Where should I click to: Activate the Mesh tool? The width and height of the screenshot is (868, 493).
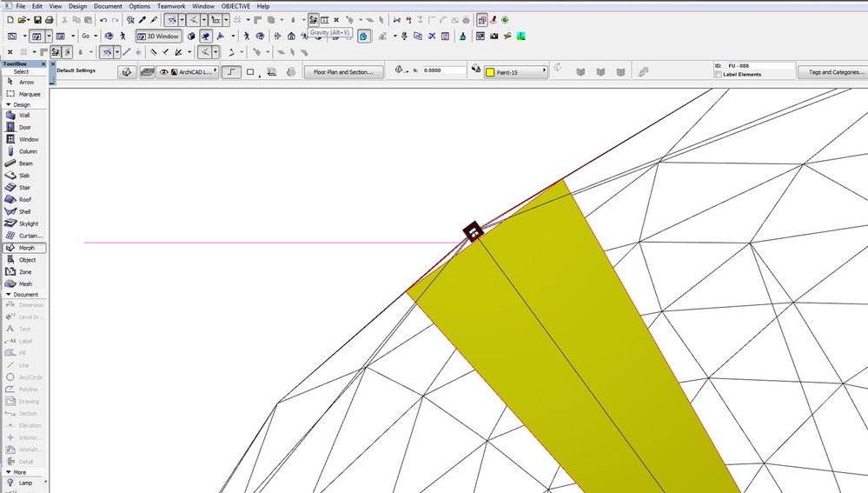(24, 283)
